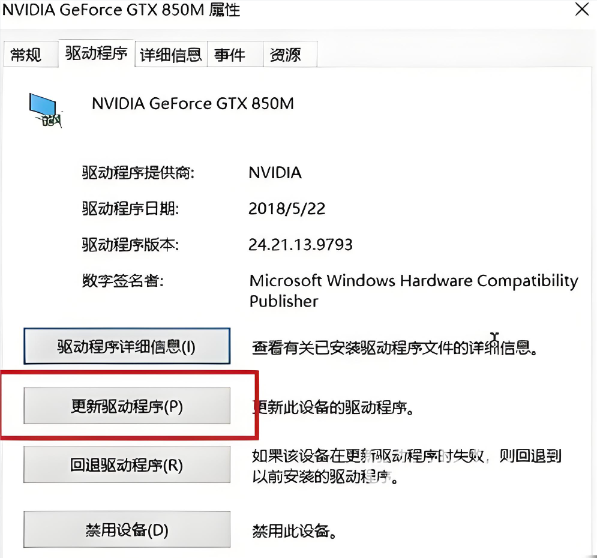Click the dialog title bar text
597x558 pixels.
121,10
